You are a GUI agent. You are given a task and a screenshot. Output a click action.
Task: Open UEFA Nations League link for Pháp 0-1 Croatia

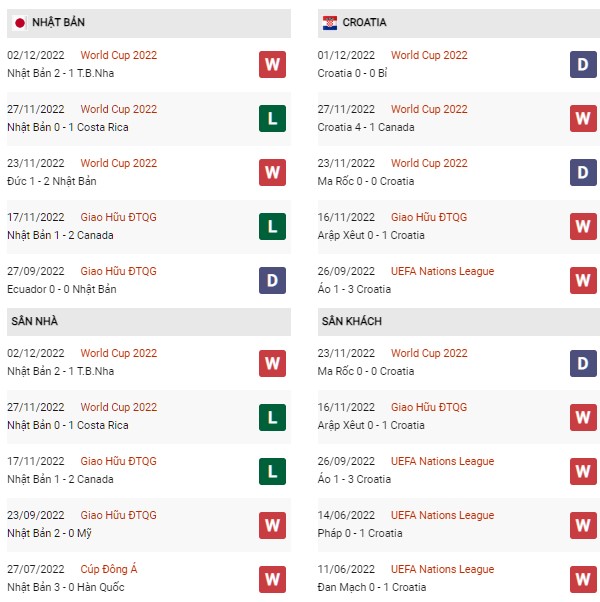(x=442, y=515)
